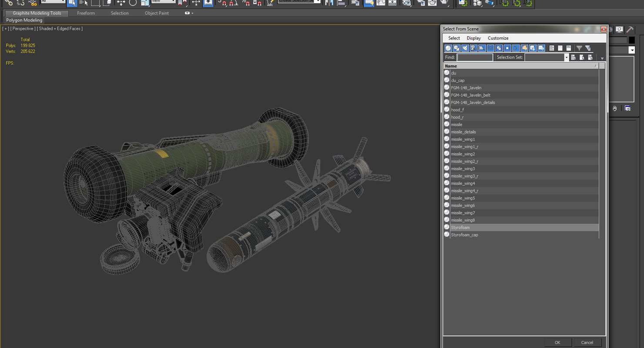Click the funnel filter icon in dialog toolbar

tap(579, 48)
